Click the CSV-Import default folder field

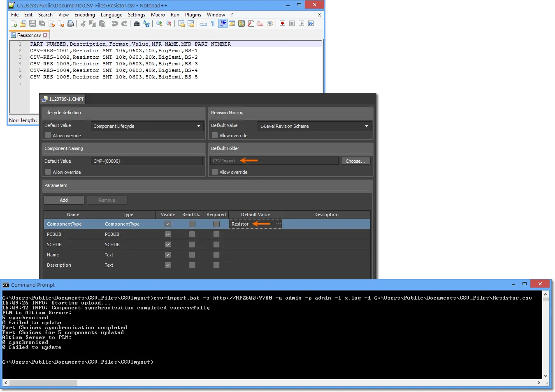point(274,161)
